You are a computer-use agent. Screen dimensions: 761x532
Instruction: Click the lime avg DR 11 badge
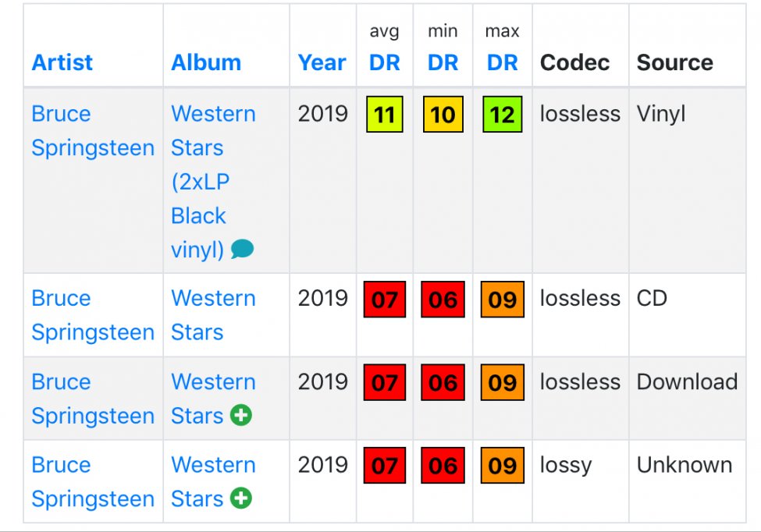pyautogui.click(x=384, y=115)
